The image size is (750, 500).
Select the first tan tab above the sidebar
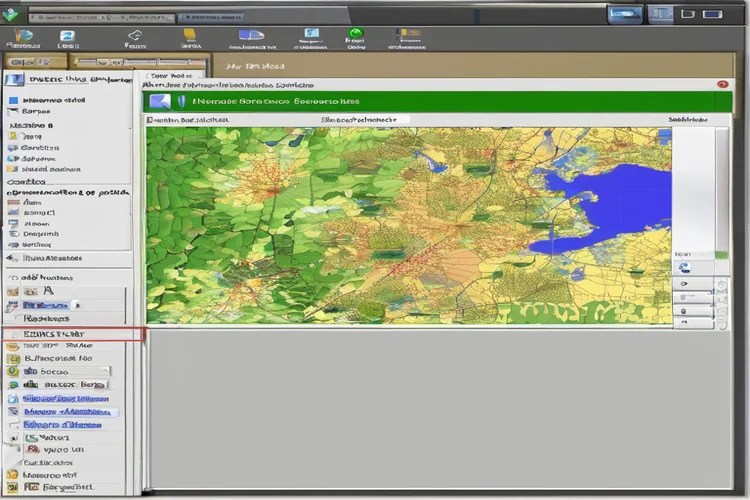[34, 62]
